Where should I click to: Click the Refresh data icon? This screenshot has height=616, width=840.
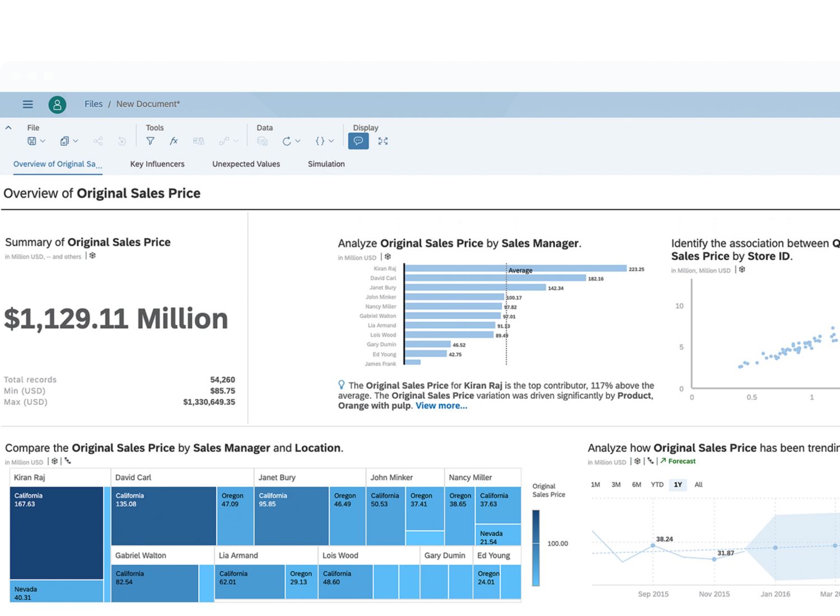(287, 141)
